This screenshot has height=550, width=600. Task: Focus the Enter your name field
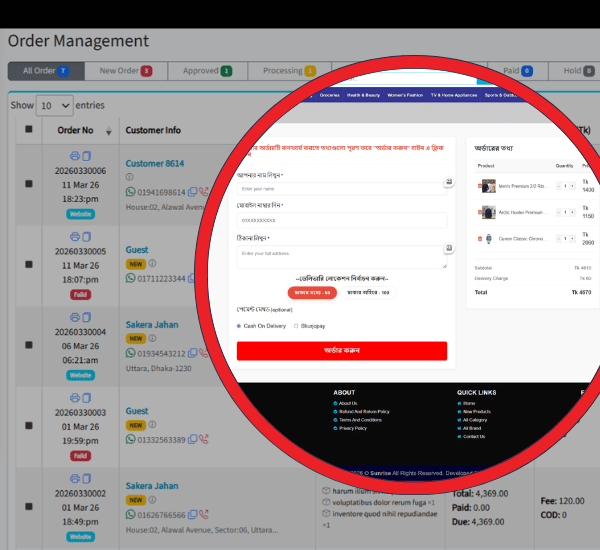[342, 189]
